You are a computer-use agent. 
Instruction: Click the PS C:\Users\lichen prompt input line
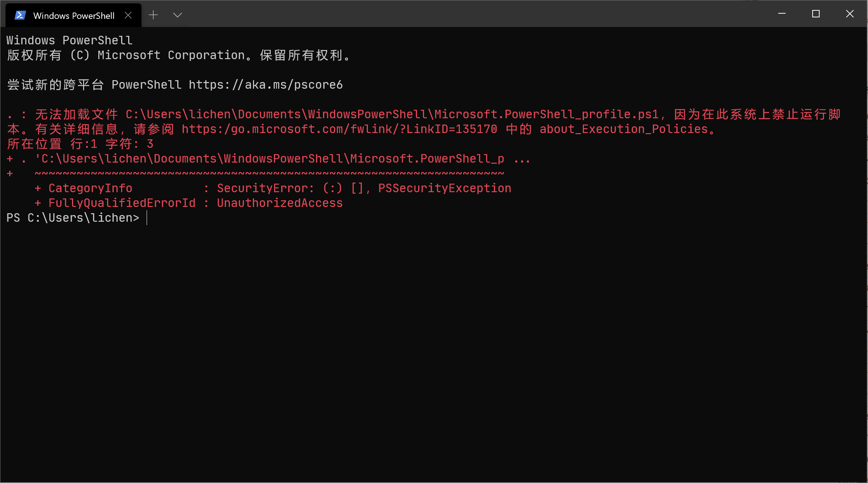tap(72, 218)
